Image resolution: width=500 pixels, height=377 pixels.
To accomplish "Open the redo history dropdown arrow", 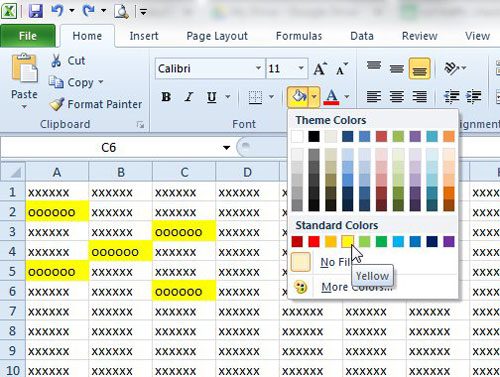I will click(103, 11).
